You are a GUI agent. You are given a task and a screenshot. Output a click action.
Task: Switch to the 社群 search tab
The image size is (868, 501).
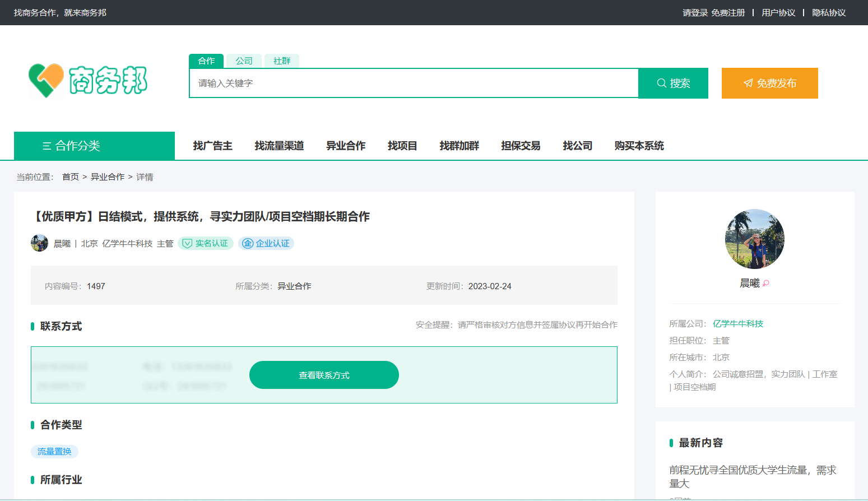point(282,61)
